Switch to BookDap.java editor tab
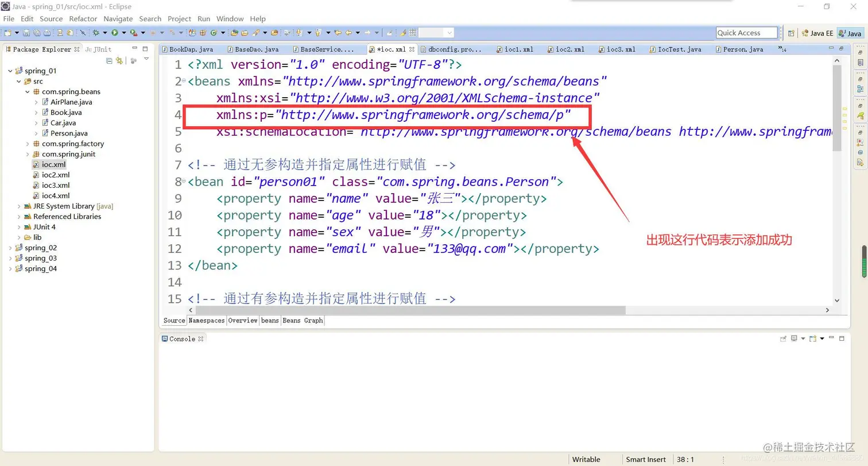This screenshot has height=466, width=868. (x=191, y=49)
